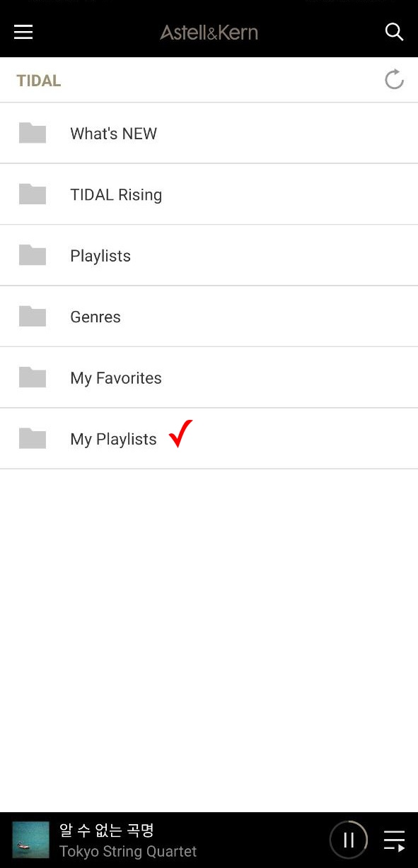Refresh the TIDAL list
This screenshot has height=868, width=418.
[394, 80]
